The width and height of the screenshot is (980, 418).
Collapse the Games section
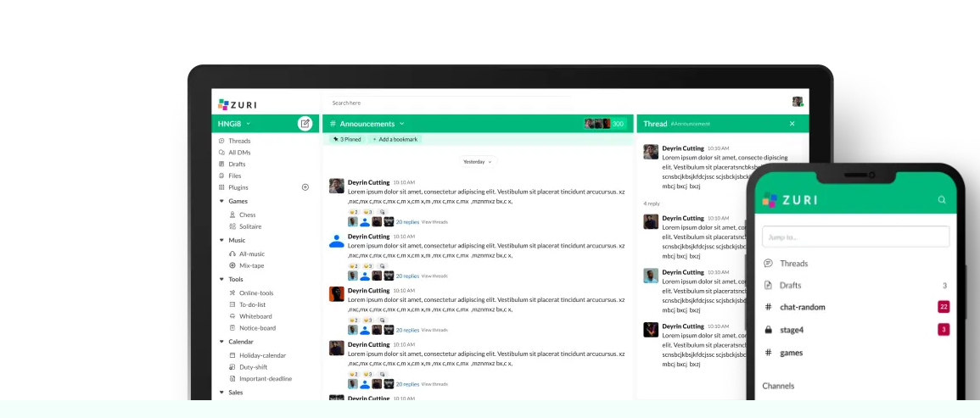(x=222, y=202)
